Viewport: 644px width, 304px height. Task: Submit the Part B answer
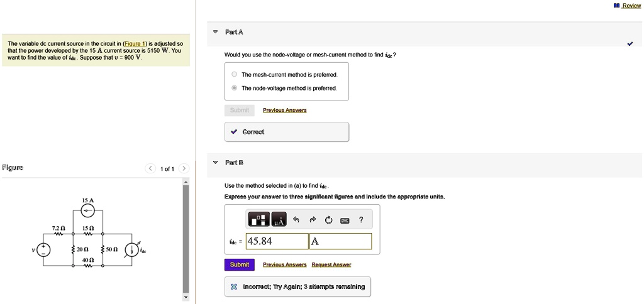(x=240, y=264)
